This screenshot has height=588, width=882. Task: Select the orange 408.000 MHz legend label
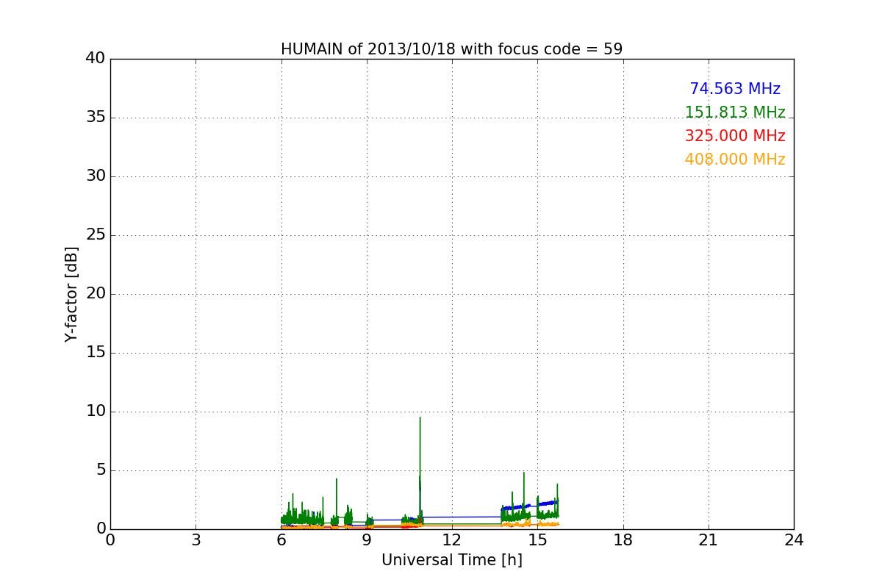click(x=735, y=159)
